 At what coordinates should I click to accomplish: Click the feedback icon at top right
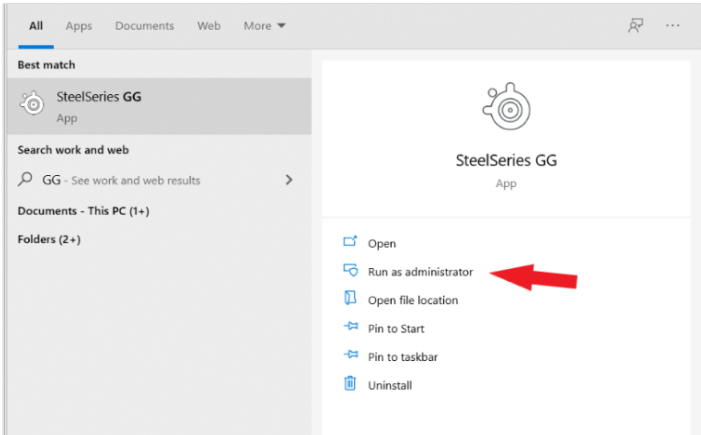click(x=635, y=26)
